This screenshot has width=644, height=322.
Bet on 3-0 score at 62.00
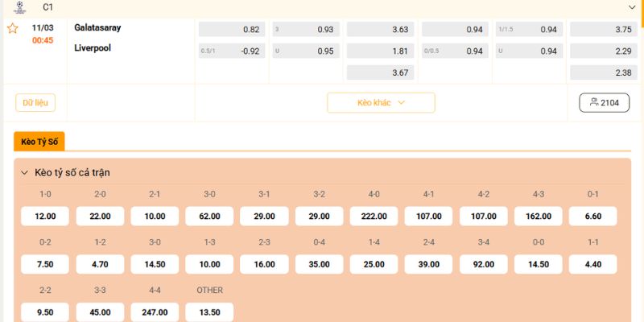[209, 216]
